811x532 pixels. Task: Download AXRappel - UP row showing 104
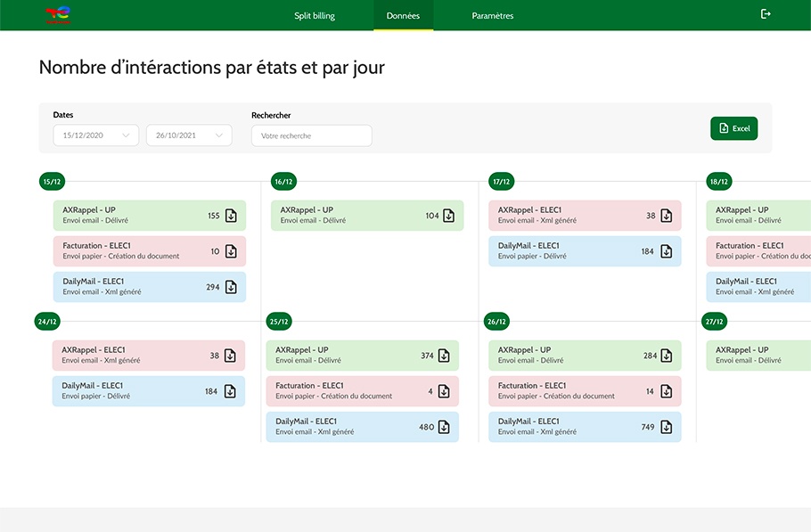click(448, 216)
